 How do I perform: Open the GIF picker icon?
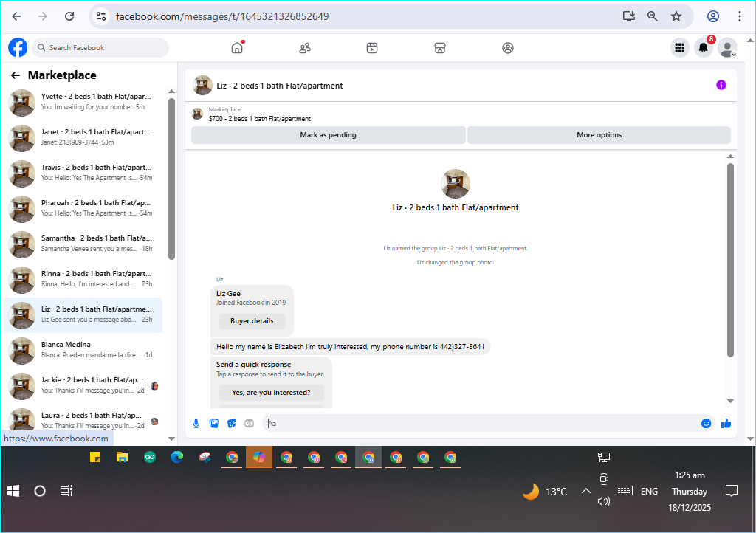tap(250, 424)
